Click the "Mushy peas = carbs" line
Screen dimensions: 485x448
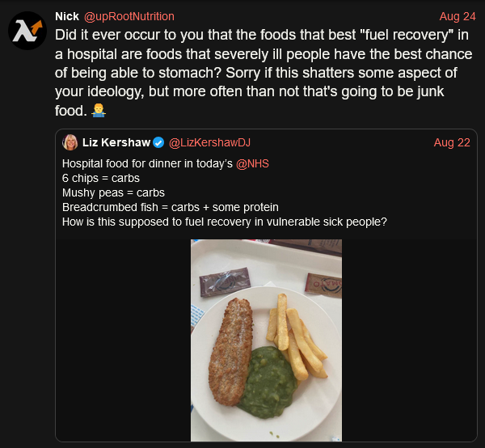pos(113,192)
